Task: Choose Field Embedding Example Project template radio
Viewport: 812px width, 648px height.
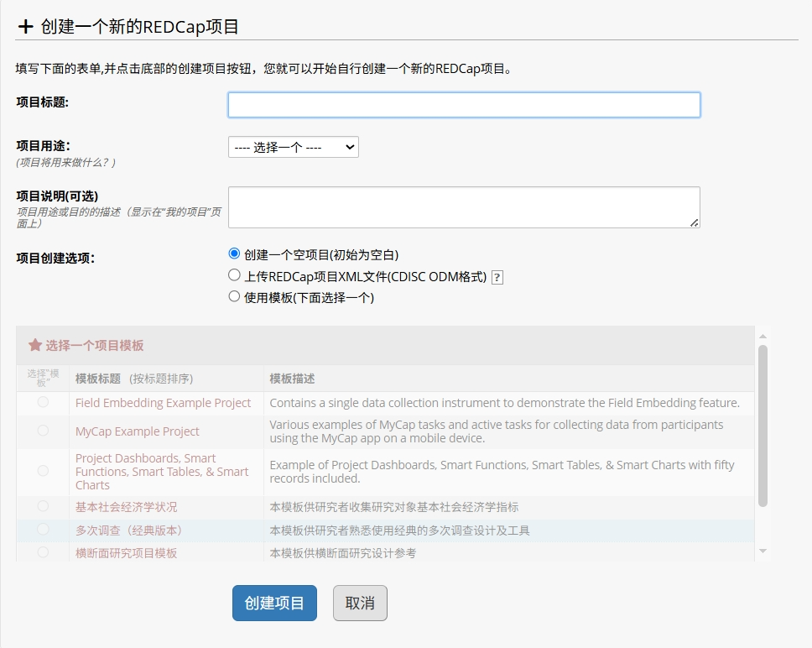Action: click(43, 402)
